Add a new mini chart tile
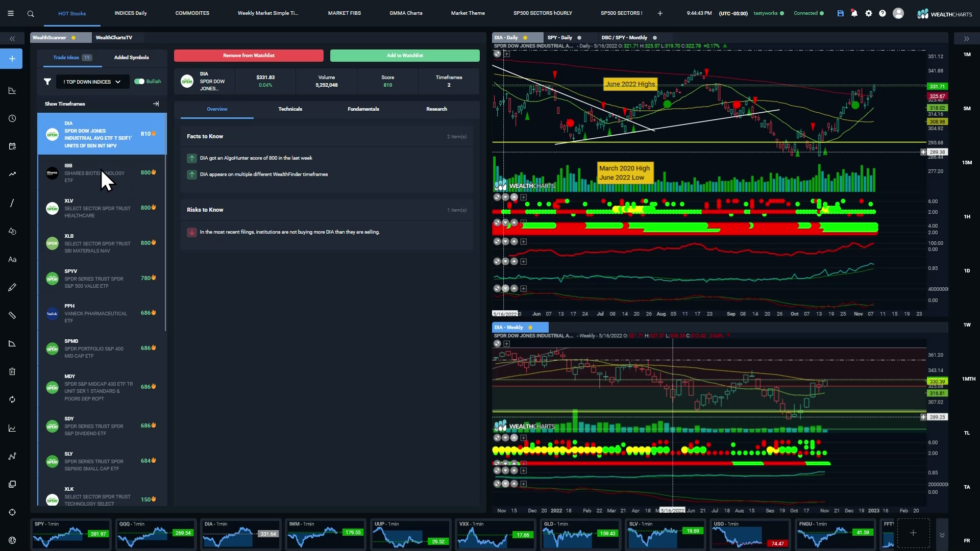This screenshot has height=551, width=980. tap(913, 533)
